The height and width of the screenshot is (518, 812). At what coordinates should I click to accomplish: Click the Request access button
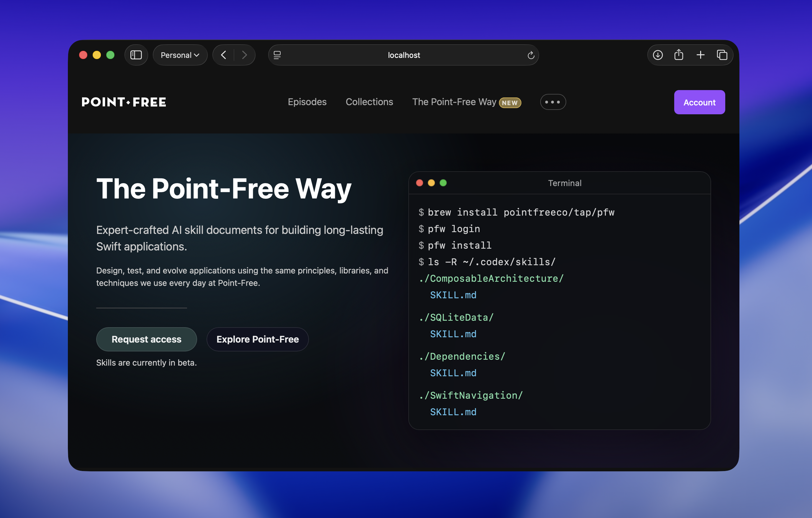(146, 339)
